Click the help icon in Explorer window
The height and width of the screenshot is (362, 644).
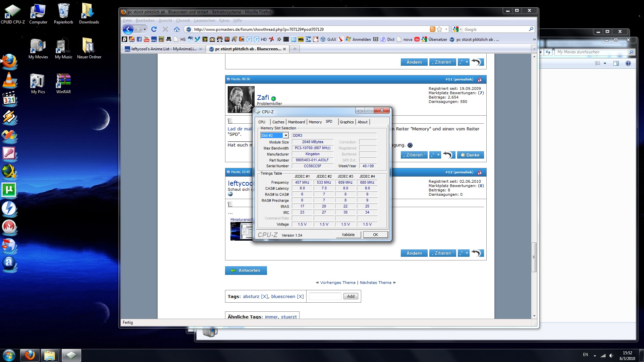(x=628, y=63)
